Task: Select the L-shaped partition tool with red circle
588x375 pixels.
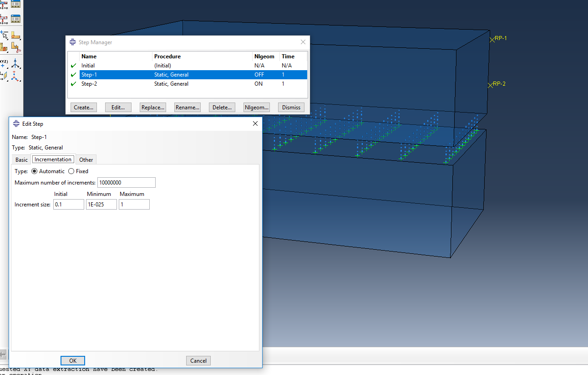Action: pos(16,35)
